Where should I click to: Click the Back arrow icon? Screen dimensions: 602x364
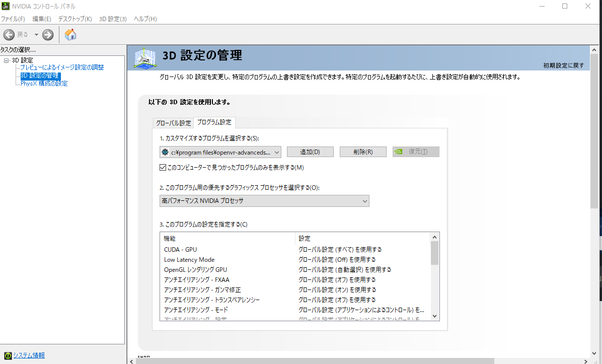9,35
